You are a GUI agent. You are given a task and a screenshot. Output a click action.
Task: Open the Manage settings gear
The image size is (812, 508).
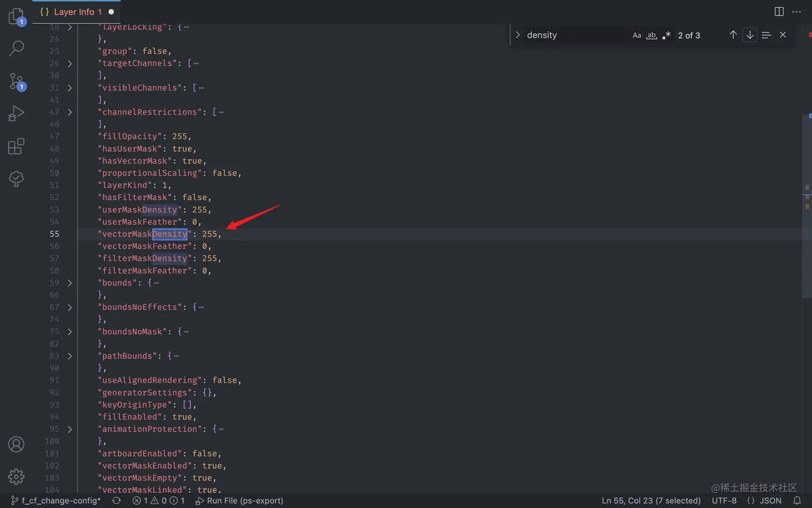pyautogui.click(x=16, y=477)
